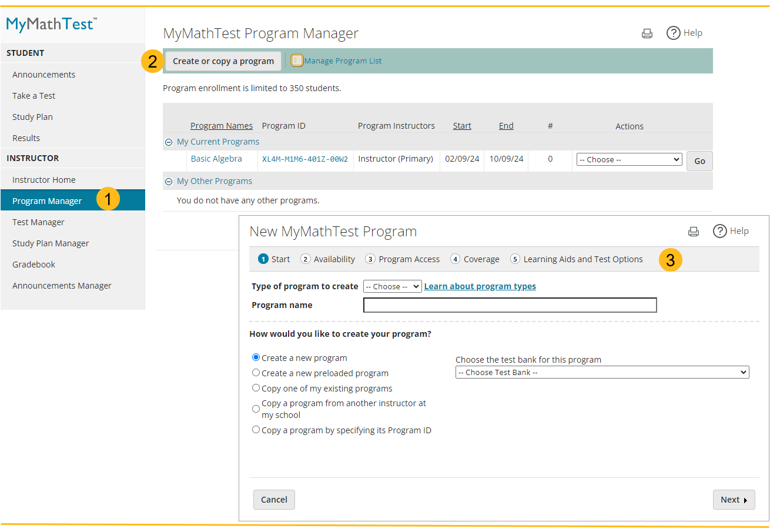Go to step 5 Learning Aids and Test Options
The image size is (770, 532).
577,259
